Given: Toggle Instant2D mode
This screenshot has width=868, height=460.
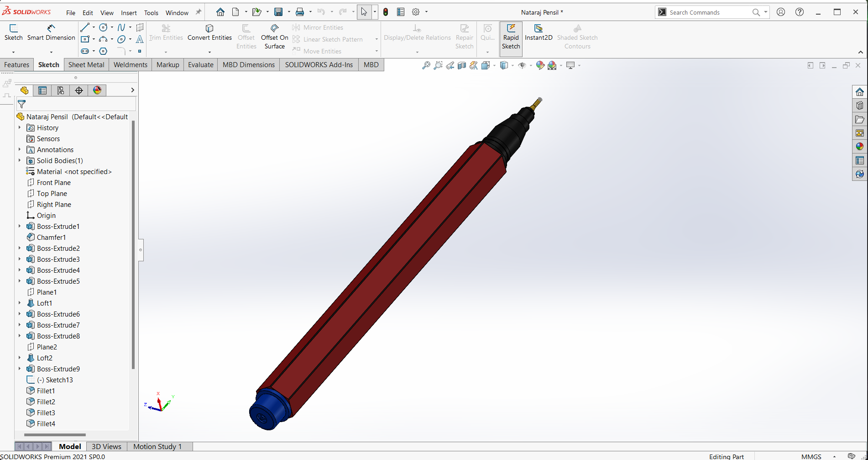Looking at the screenshot, I should pyautogui.click(x=539, y=33).
